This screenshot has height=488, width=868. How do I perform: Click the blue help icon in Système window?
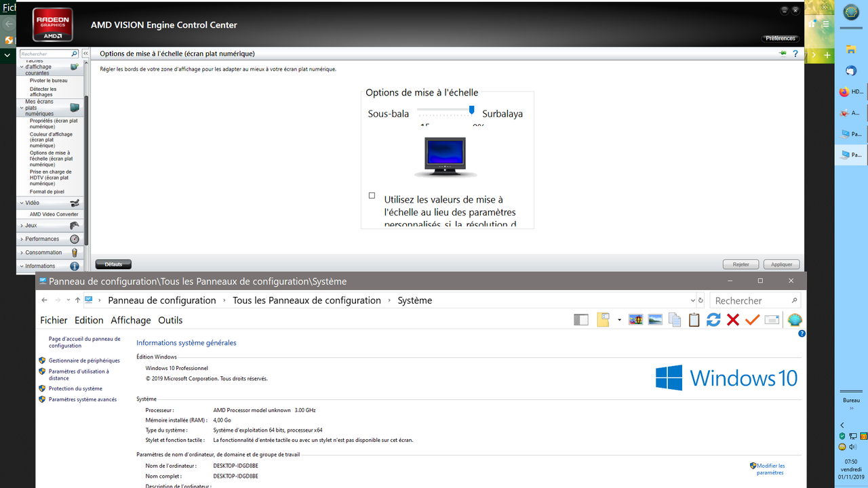802,333
